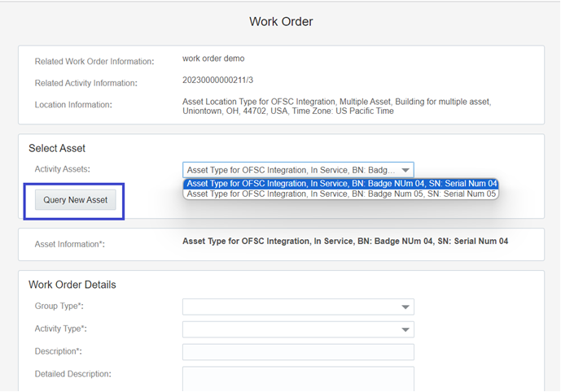Click the bold Asset Information value
This screenshot has width=561, height=392.
coord(345,242)
